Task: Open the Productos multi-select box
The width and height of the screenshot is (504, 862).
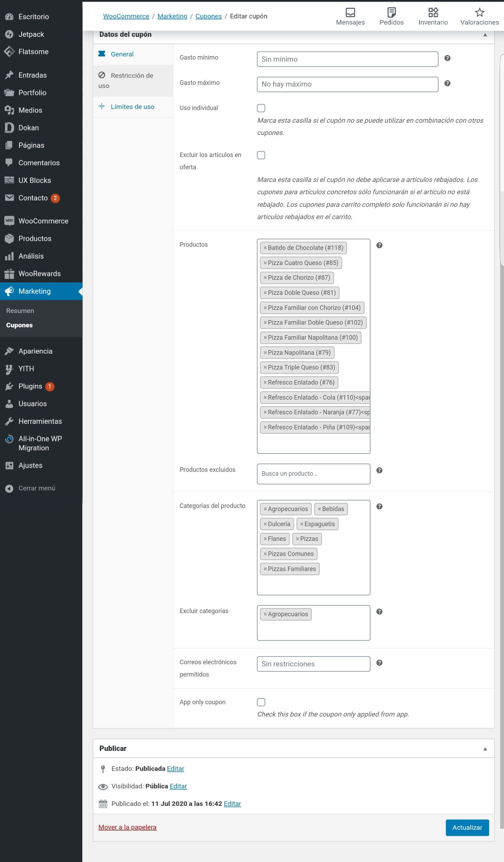Action: pos(313,346)
